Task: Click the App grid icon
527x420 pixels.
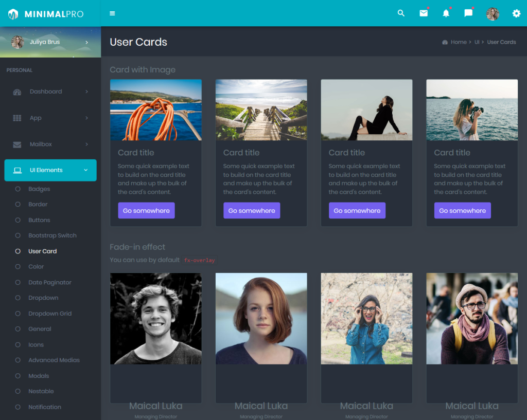Action: coord(17,118)
